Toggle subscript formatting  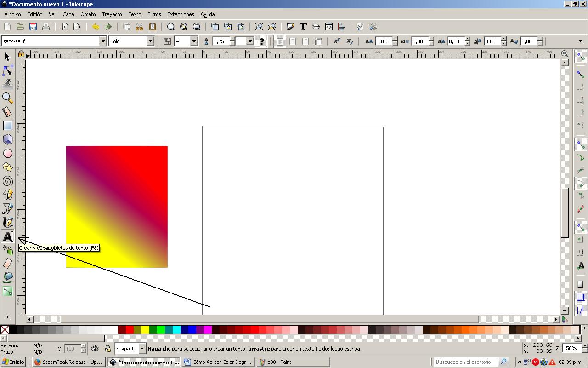350,41
